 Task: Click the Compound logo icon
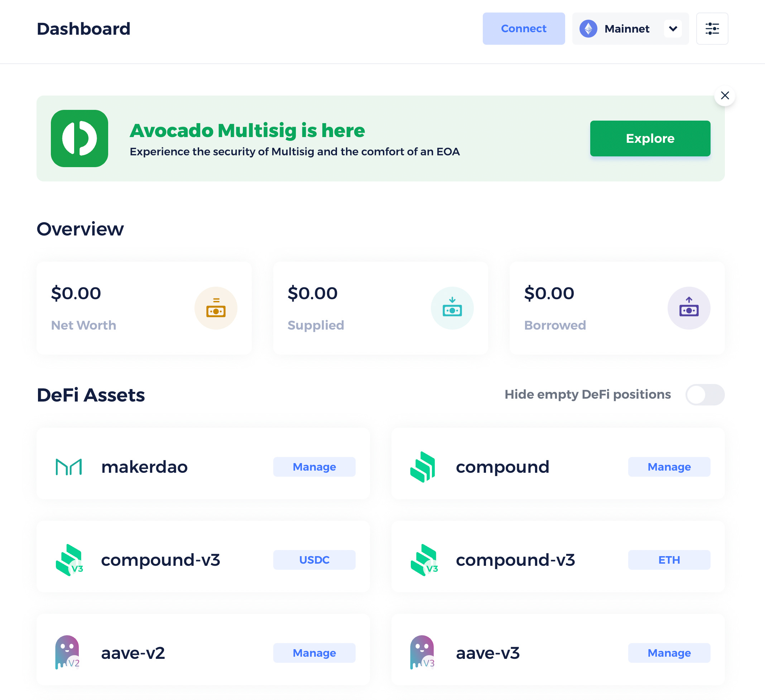[422, 467]
